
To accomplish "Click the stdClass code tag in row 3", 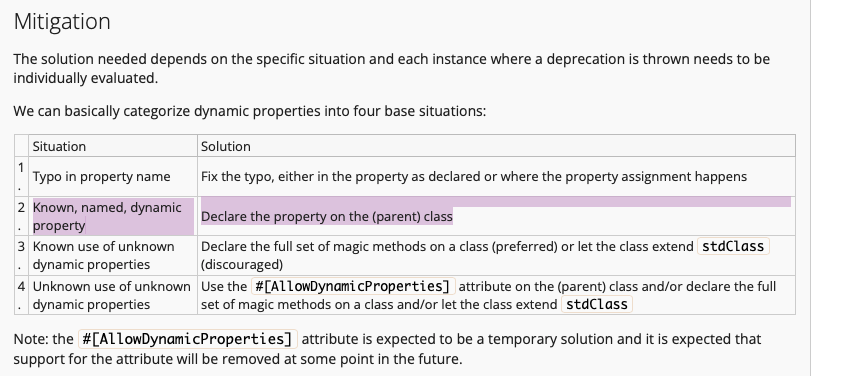I will click(x=733, y=246).
